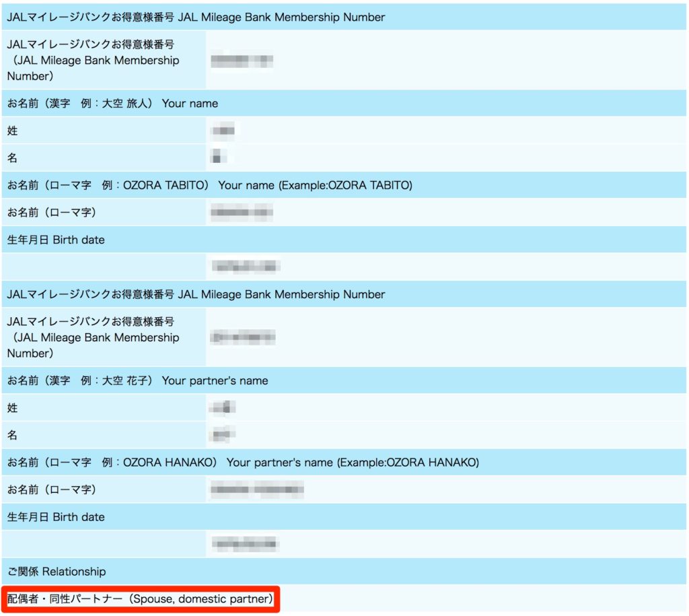Select the 'Your partner's name (Example:OZORA HANAKO)' heading

pos(344,462)
